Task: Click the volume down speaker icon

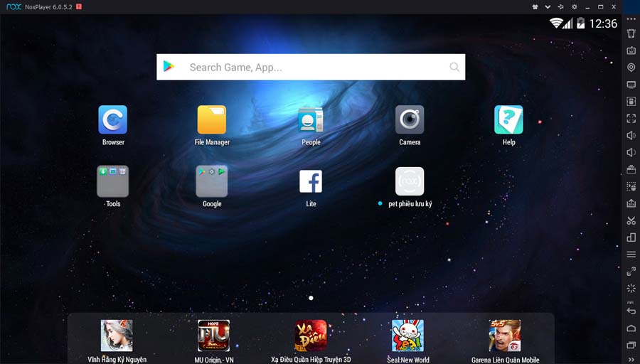Action: click(631, 152)
